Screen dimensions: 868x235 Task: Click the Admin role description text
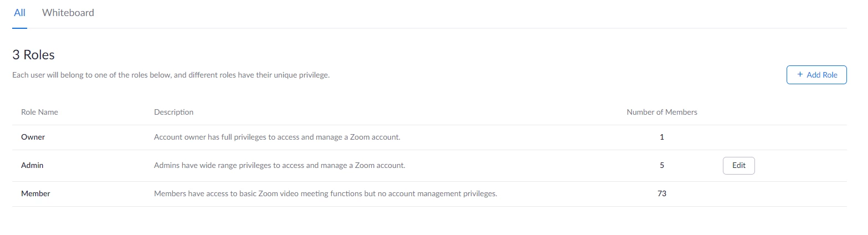click(x=280, y=165)
